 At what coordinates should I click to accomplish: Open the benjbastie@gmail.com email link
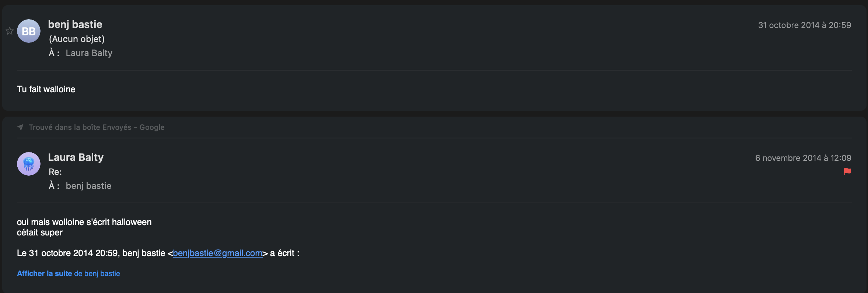(217, 253)
